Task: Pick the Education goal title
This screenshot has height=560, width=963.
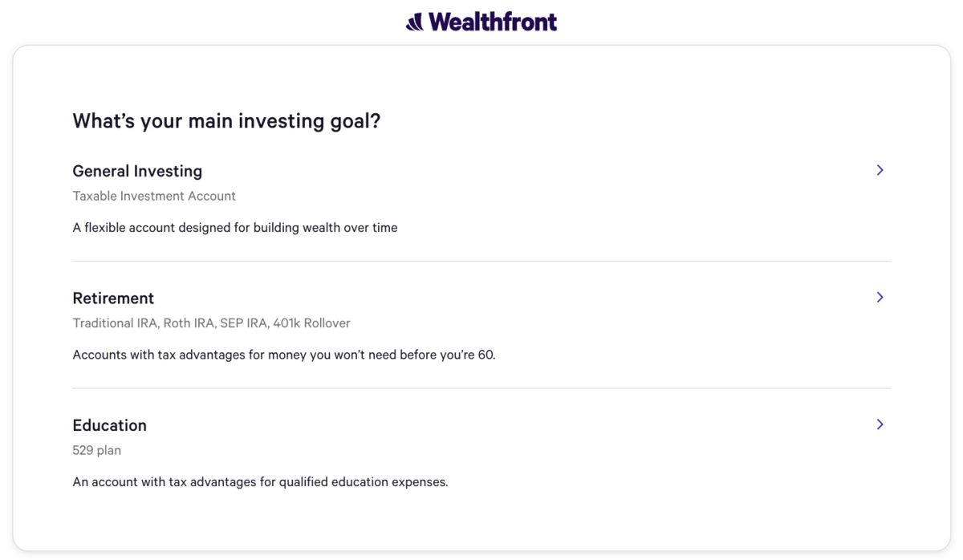Action: [x=110, y=425]
